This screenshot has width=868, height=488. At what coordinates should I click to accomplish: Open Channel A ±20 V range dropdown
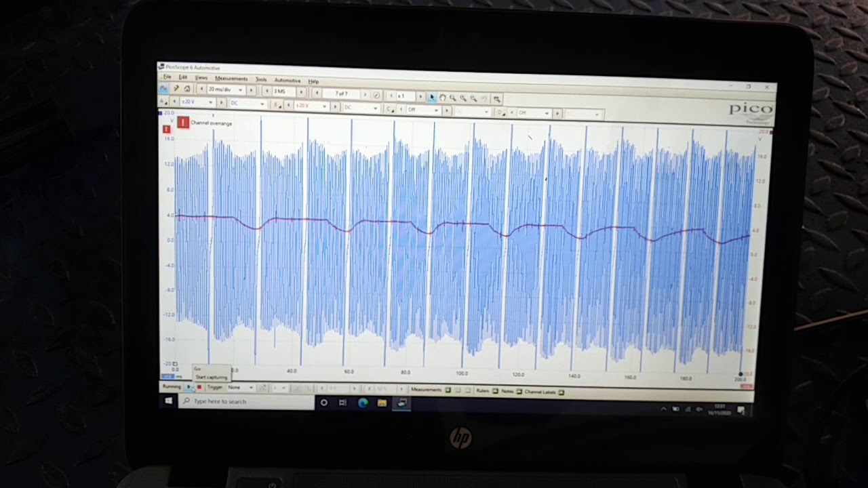coord(197,102)
